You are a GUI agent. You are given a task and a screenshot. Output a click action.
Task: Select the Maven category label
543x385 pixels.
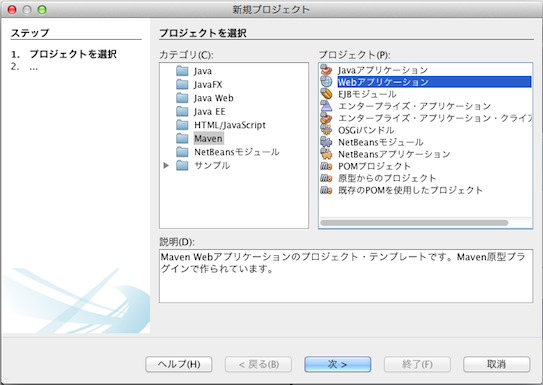pos(208,138)
